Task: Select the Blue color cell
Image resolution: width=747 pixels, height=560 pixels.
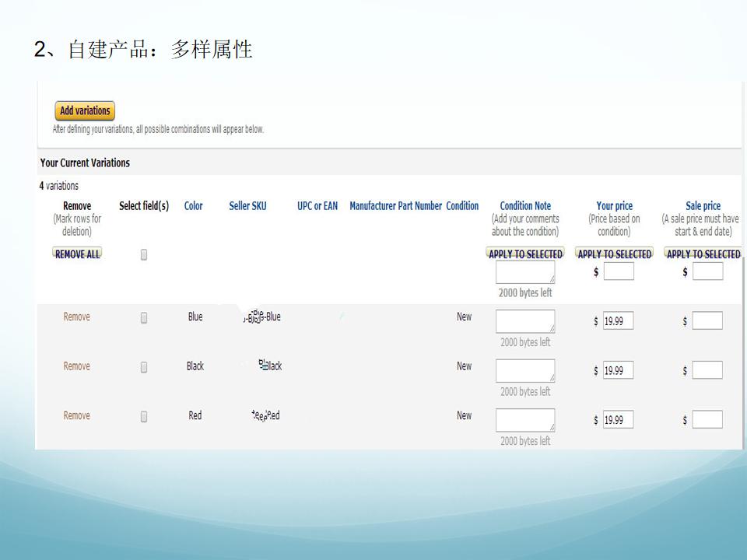Action: (x=195, y=317)
